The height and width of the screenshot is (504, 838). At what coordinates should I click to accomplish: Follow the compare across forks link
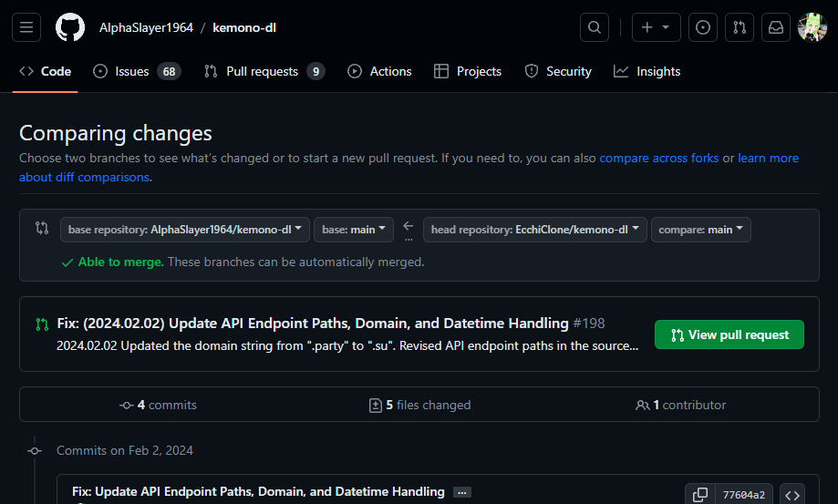coord(659,158)
